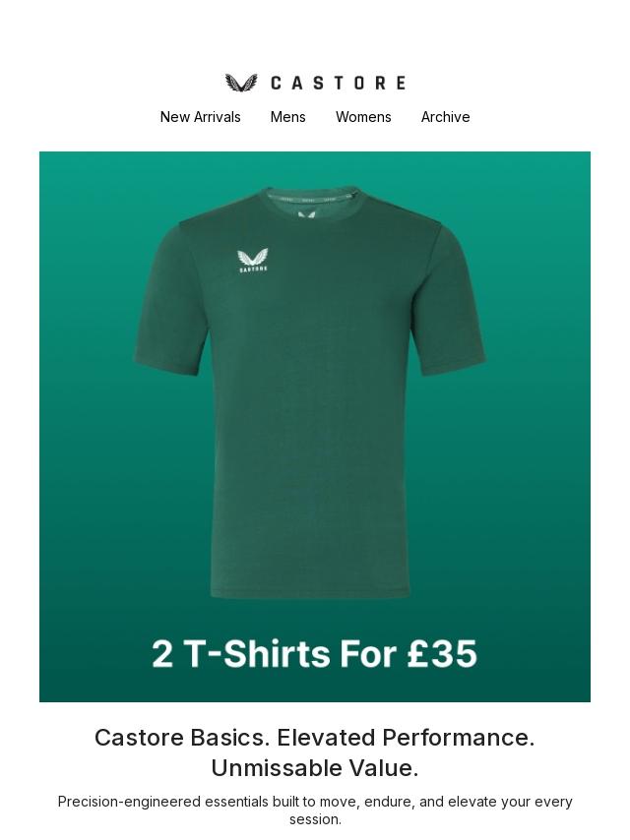Open the Mens navigation link

tap(287, 117)
